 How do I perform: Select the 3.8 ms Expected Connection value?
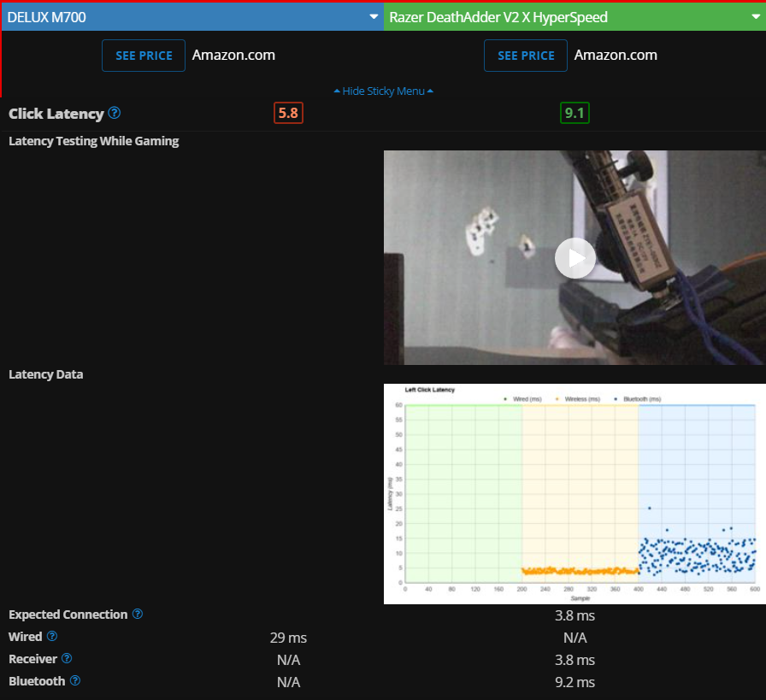[574, 615]
